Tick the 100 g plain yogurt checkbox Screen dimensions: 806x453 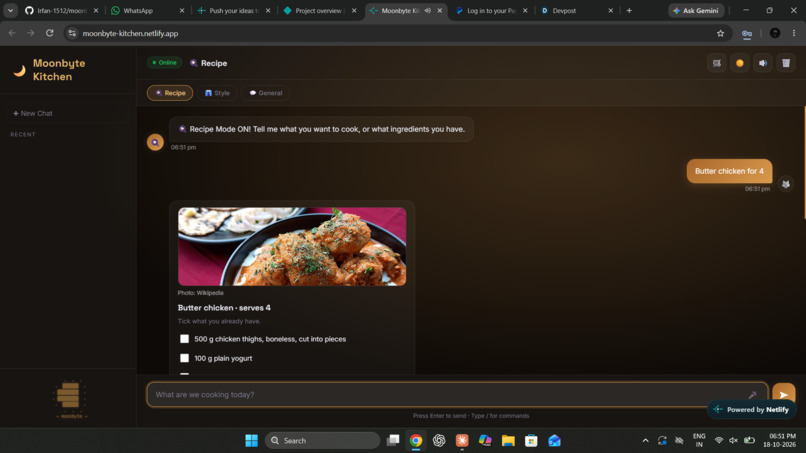point(185,358)
